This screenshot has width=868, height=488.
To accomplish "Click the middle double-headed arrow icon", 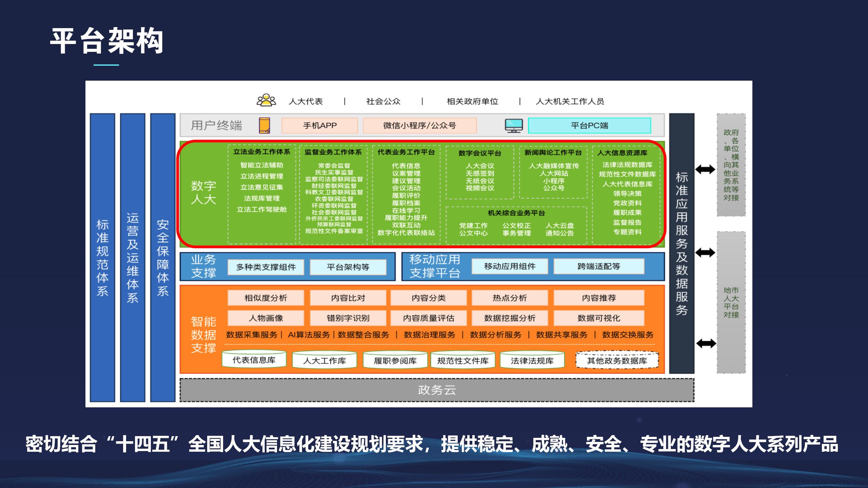I will (x=705, y=252).
